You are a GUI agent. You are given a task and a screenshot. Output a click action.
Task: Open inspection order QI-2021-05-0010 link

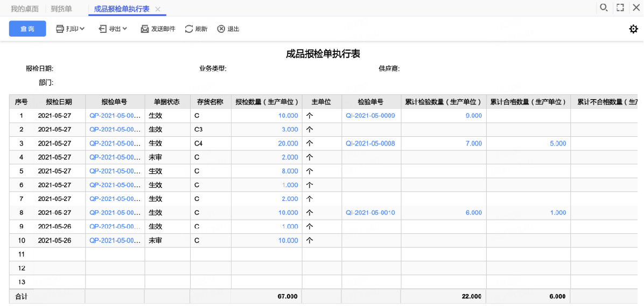370,212
